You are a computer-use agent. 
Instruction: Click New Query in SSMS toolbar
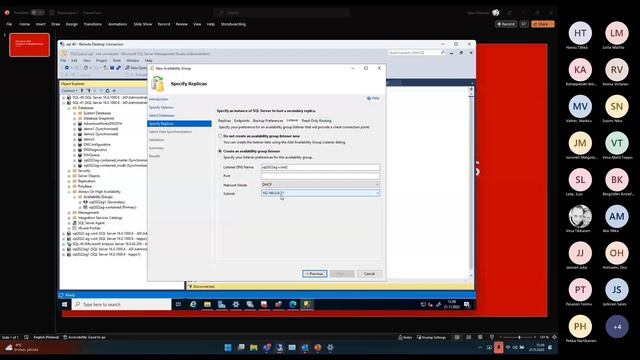pyautogui.click(x=136, y=68)
